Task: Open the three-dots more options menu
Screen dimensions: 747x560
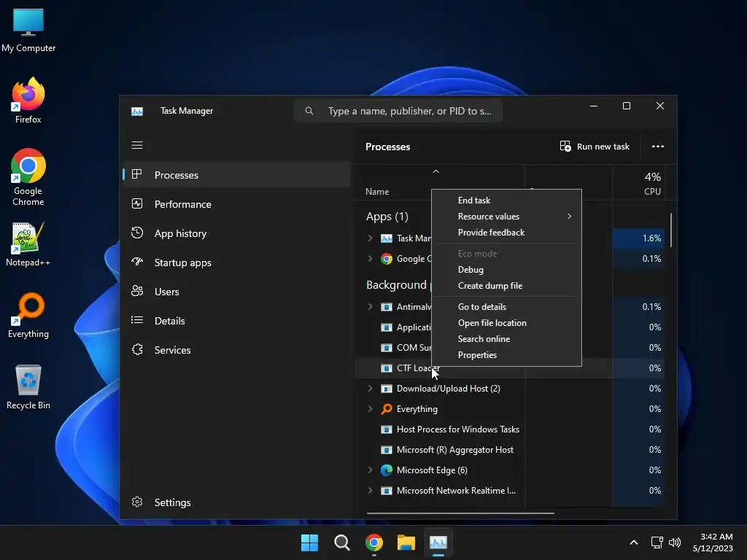Action: (x=658, y=146)
